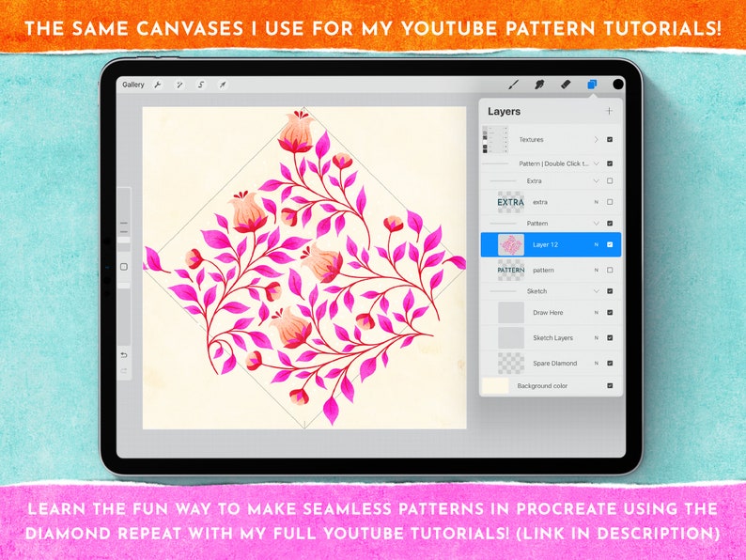Viewport: 746px width, 560px height.
Task: Hide the Pattern subgroup
Action: click(610, 223)
